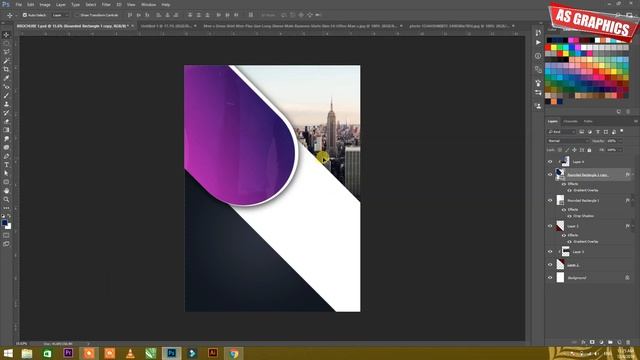Open Premiere Pro from taskbar
Screen dimensions: 640x360
pos(68,353)
